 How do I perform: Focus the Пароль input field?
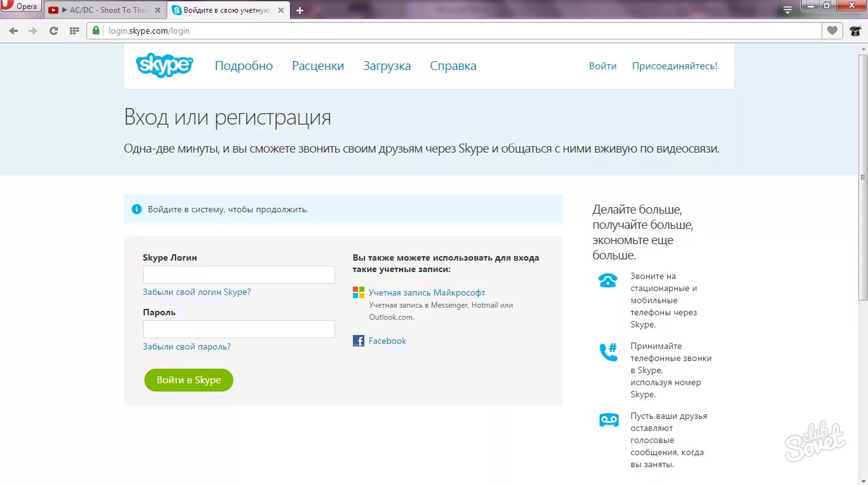[x=239, y=329]
